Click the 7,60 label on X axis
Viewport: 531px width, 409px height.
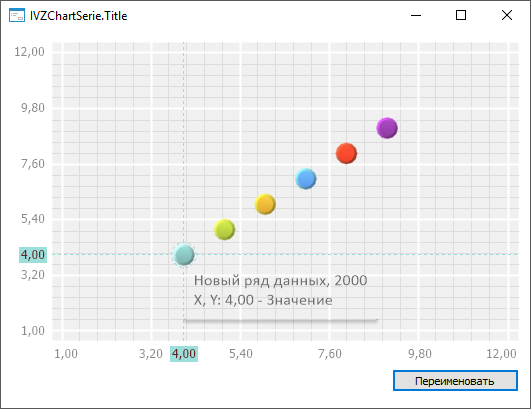point(330,354)
